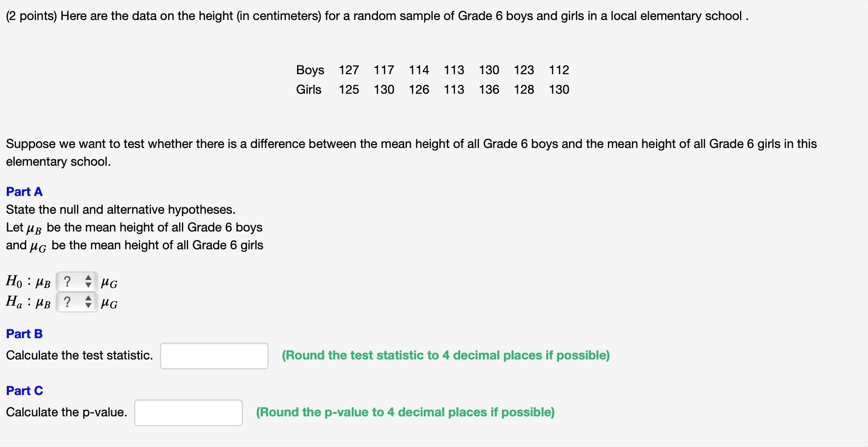Open the Ha comparison operator dropdown
This screenshot has width=868, height=447.
pos(76,302)
